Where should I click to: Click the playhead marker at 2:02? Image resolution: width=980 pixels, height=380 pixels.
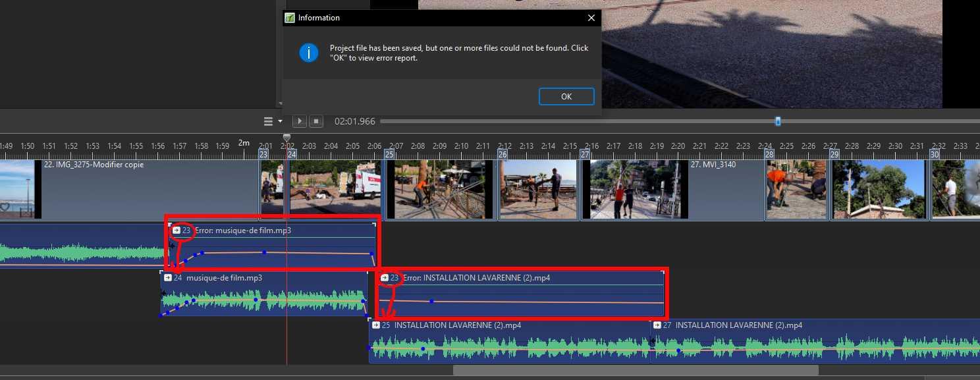[x=286, y=138]
